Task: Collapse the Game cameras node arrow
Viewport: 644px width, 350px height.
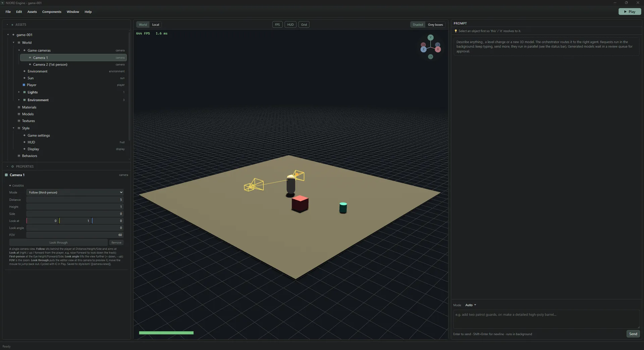Action: 19,50
